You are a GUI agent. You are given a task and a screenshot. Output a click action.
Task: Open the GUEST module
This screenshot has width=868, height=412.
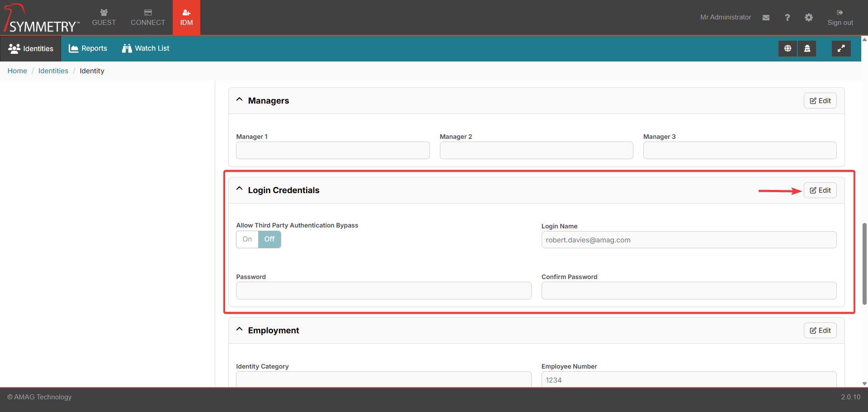104,18
